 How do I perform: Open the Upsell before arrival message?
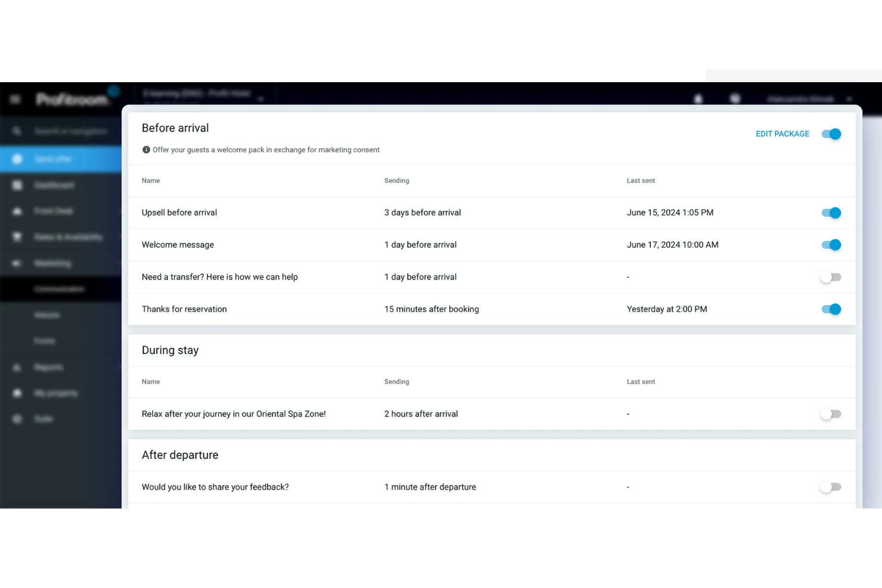pos(179,213)
